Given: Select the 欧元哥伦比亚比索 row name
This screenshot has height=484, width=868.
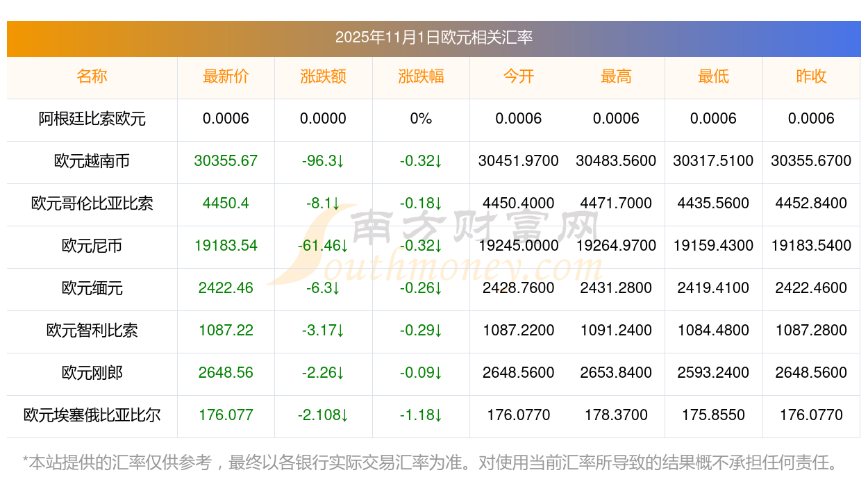Looking at the screenshot, I should point(92,203).
